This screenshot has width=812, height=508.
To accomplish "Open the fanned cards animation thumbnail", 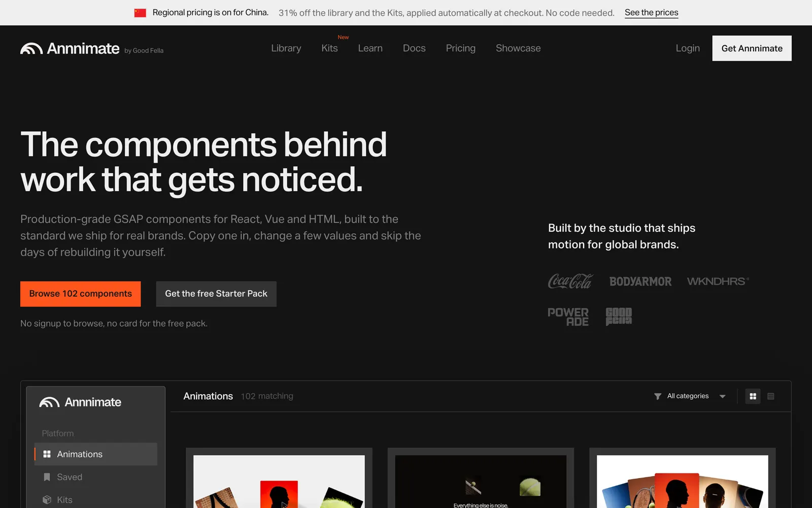I will pos(683,482).
